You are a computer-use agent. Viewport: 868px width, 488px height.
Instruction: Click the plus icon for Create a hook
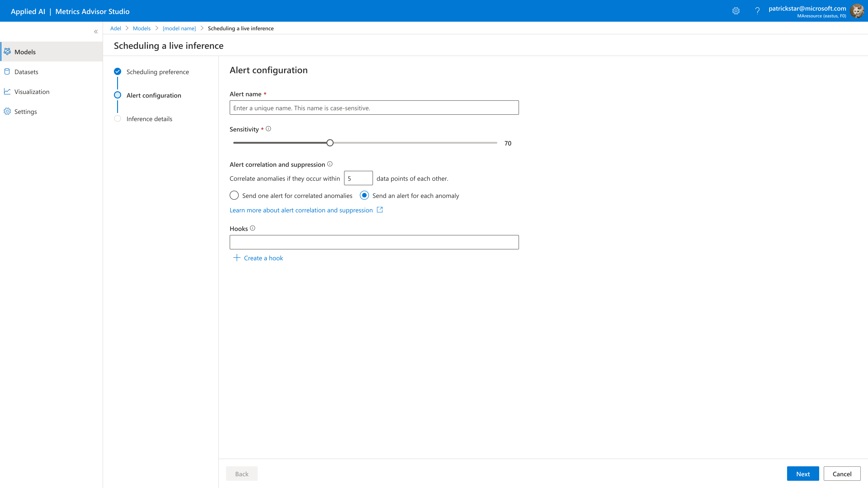[x=236, y=258]
